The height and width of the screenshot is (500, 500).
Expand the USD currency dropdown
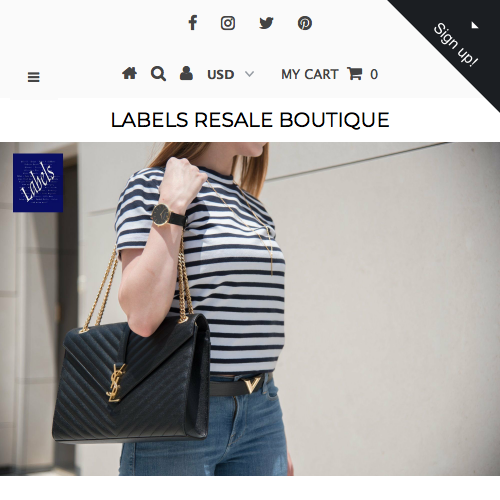(x=230, y=74)
